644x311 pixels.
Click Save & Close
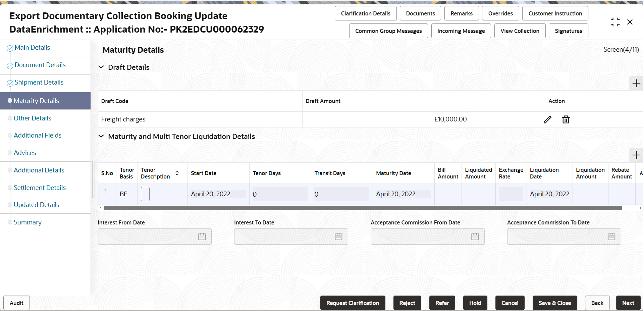tap(555, 303)
